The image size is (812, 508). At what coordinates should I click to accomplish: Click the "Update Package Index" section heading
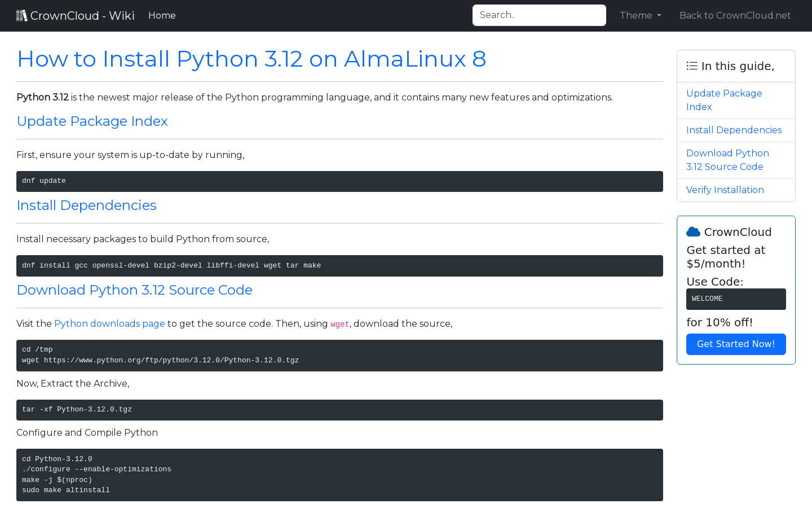pos(92,121)
